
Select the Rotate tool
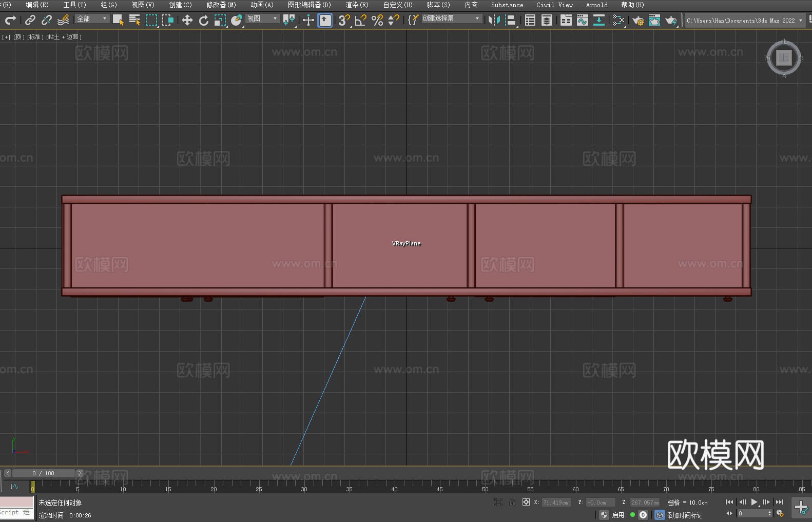[203, 20]
